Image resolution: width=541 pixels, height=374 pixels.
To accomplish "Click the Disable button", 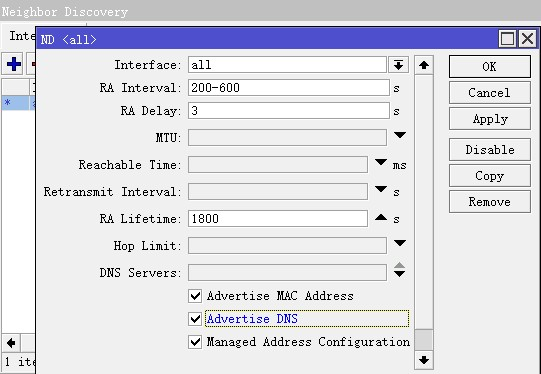I will 490,150.
